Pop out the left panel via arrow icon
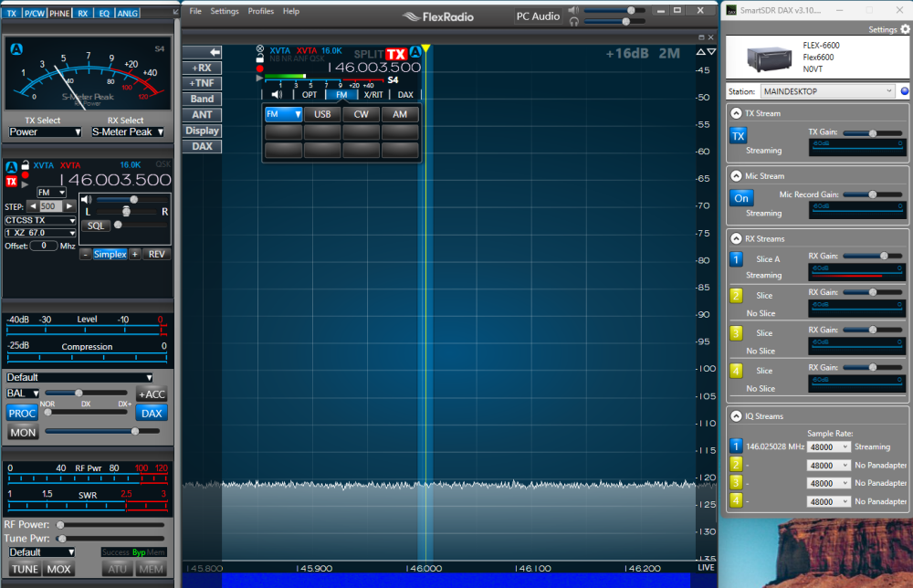Screen dimensions: 913x588 (x=176, y=12)
